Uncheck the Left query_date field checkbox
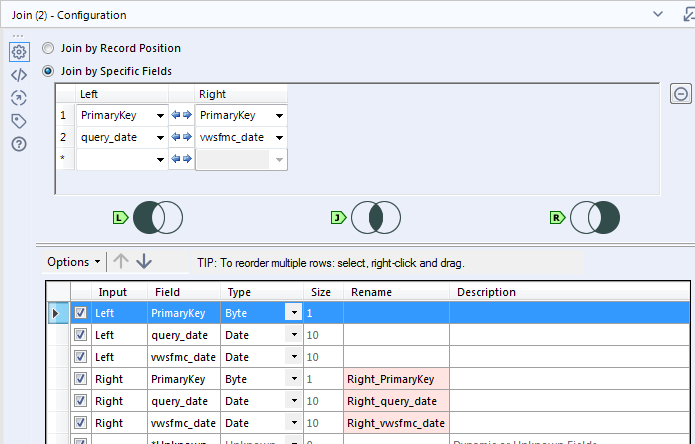The width and height of the screenshot is (695, 444). (81, 335)
